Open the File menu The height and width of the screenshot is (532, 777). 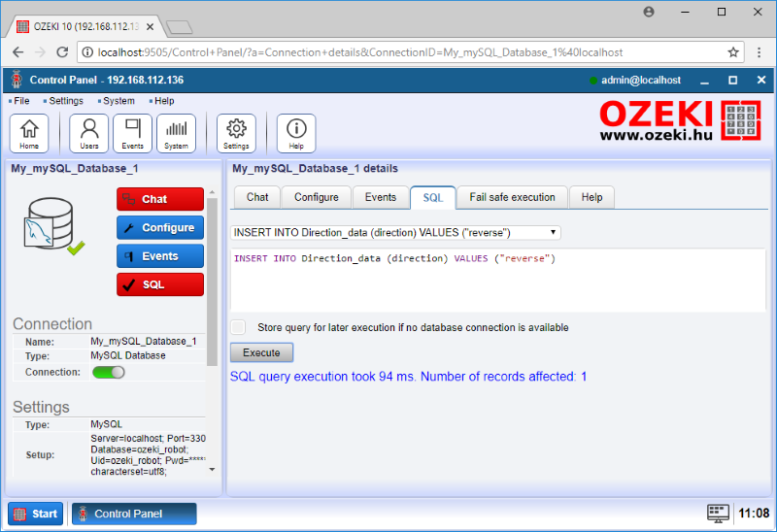[19, 101]
